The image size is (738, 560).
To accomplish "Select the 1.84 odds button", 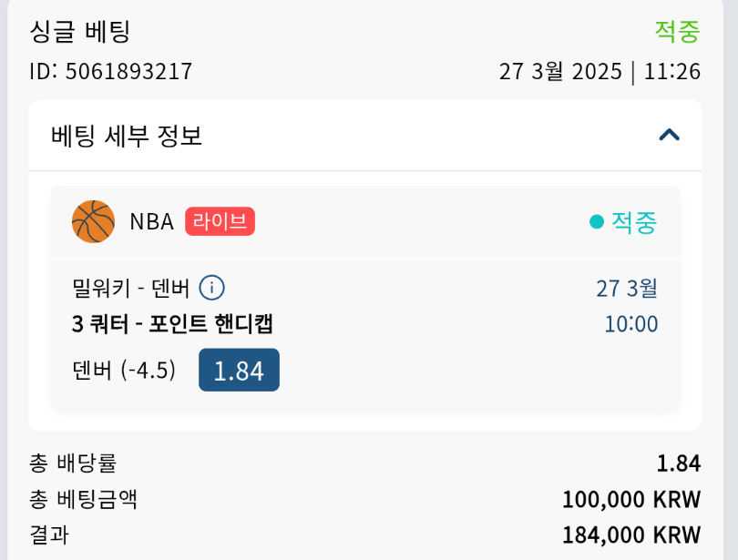I will click(x=239, y=370).
